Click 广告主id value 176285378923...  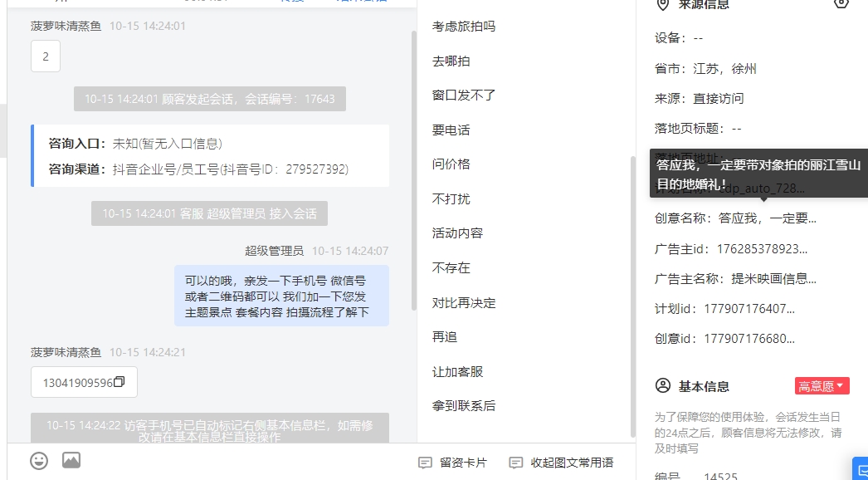point(763,249)
